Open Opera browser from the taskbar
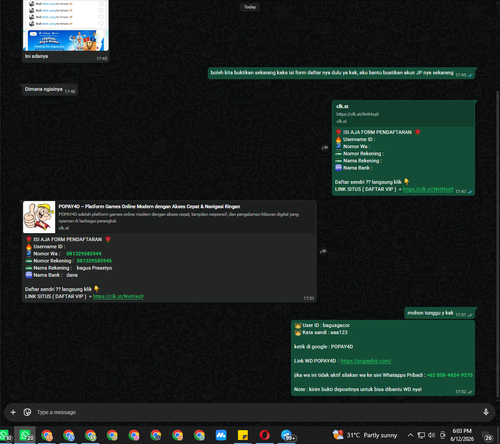The image size is (500, 444). [264, 435]
